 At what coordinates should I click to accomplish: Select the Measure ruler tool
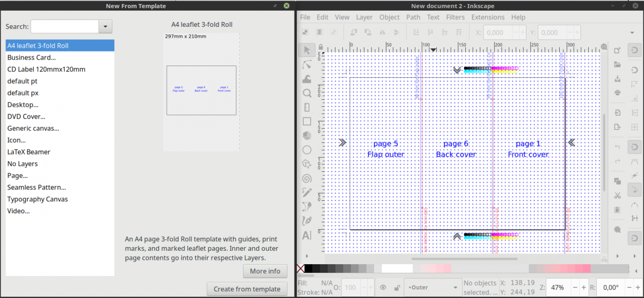click(307, 107)
